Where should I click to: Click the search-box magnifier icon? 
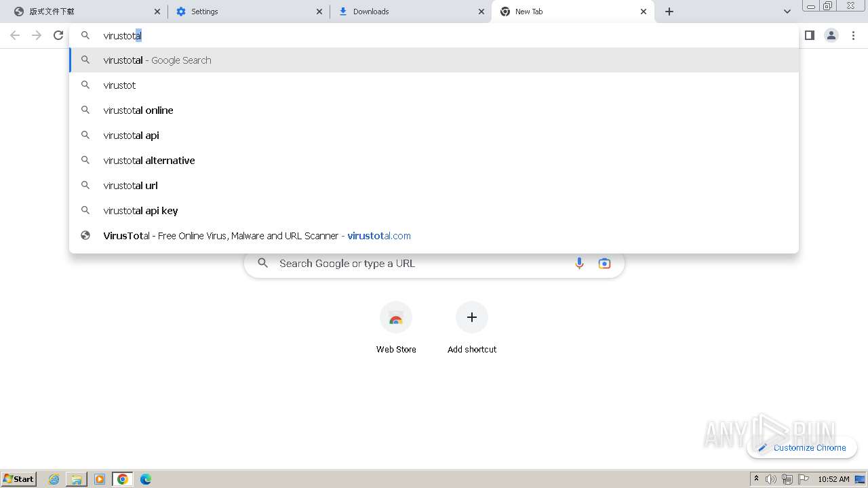point(263,264)
